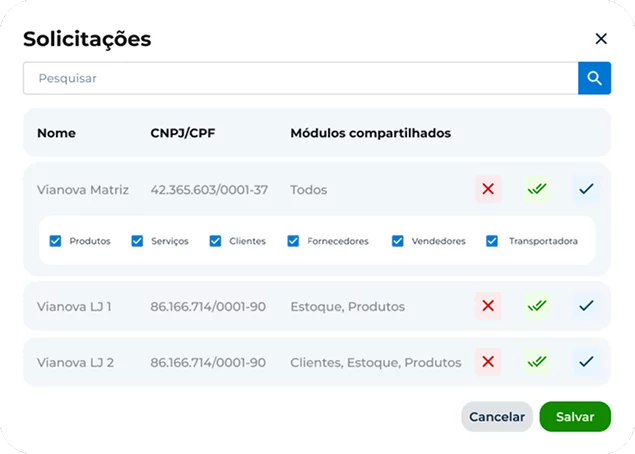The height and width of the screenshot is (454, 635).
Task: Uncheck the Transportadora checkbox
Action: [x=492, y=241]
